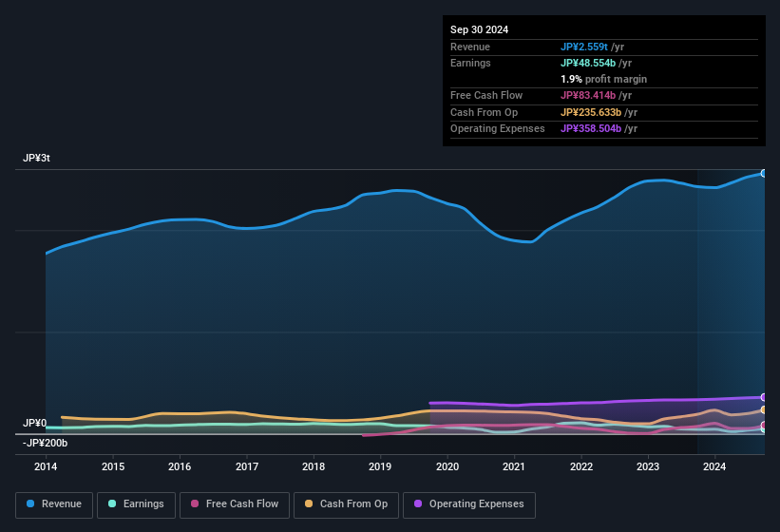This screenshot has height=532, width=780.
Task: Toggle the Free Cash Flow legend button
Action: click(235, 504)
